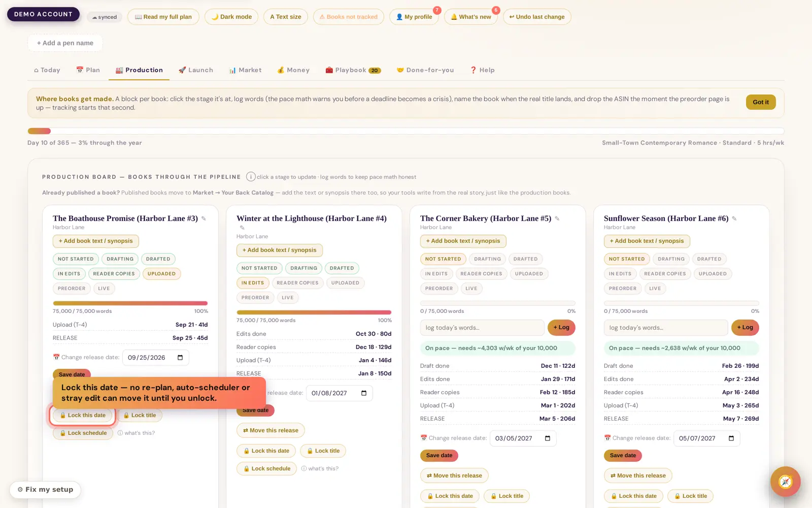Open the Help tab
This screenshot has width=812, height=508.
tap(483, 70)
